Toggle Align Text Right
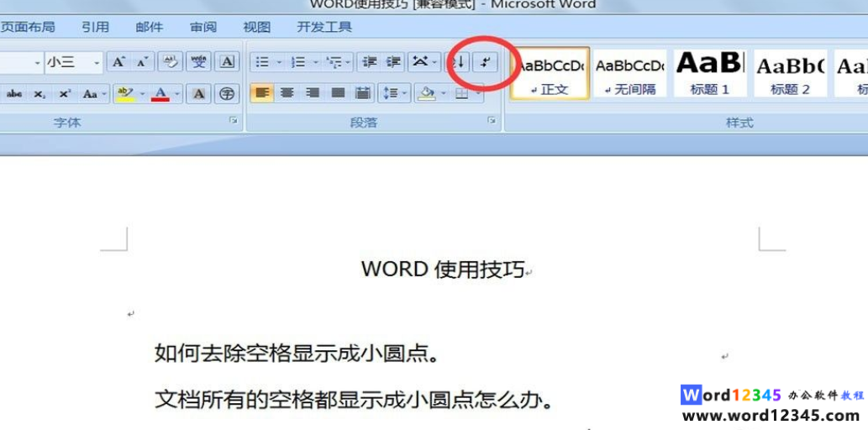 point(313,93)
